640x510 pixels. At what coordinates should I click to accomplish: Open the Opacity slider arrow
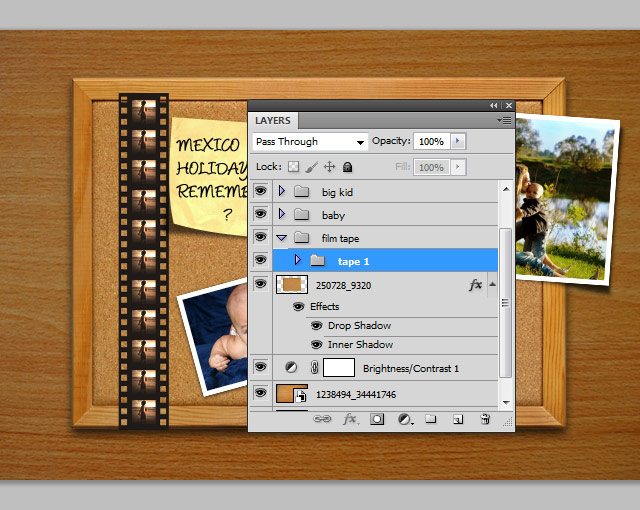point(458,142)
